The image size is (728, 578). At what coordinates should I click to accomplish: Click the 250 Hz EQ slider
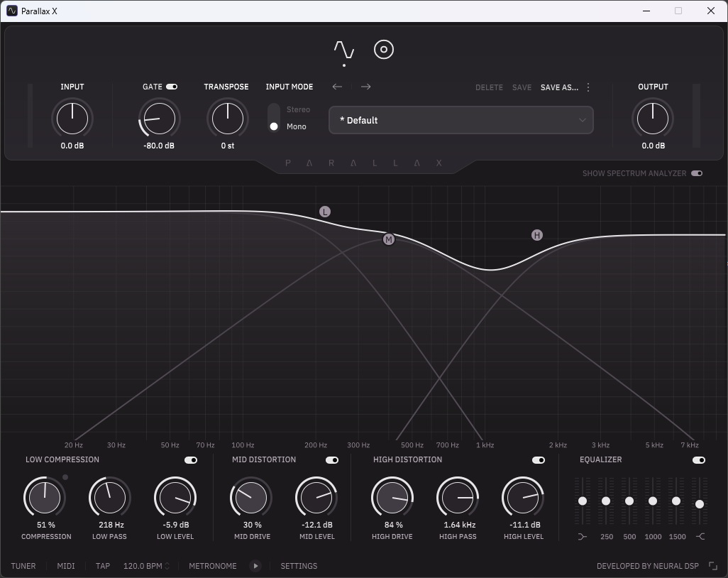point(606,501)
